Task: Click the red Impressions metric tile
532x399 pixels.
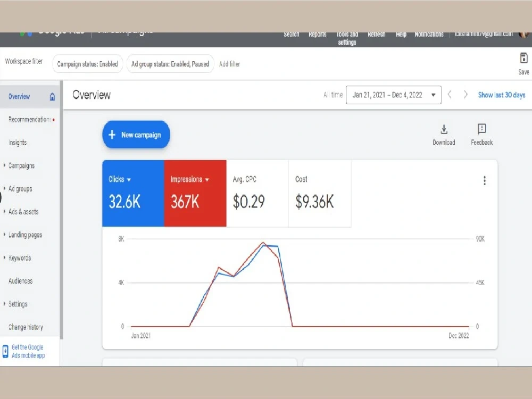Action: [195, 193]
